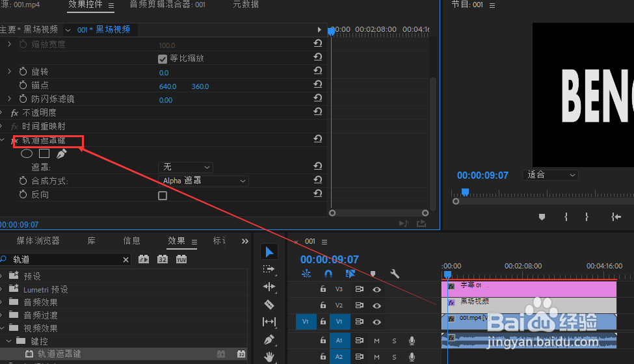Select the 字幕 01 clip on V3
The image size is (634, 364).
tap(529, 289)
